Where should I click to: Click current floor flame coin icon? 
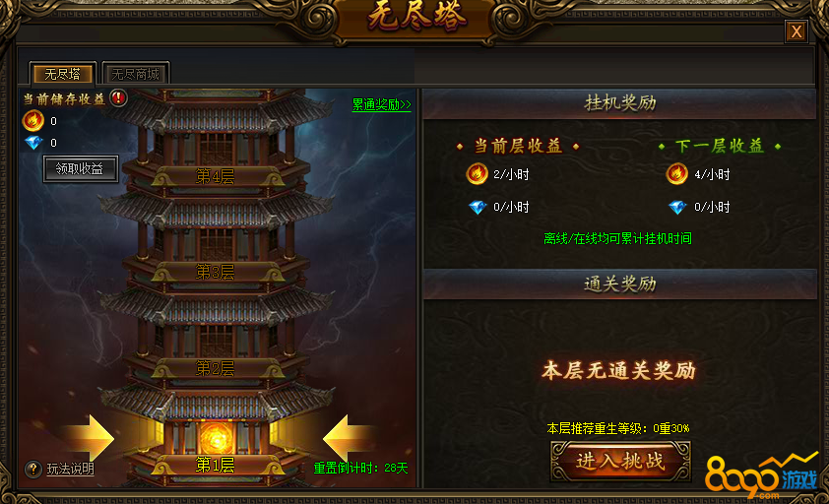click(477, 173)
